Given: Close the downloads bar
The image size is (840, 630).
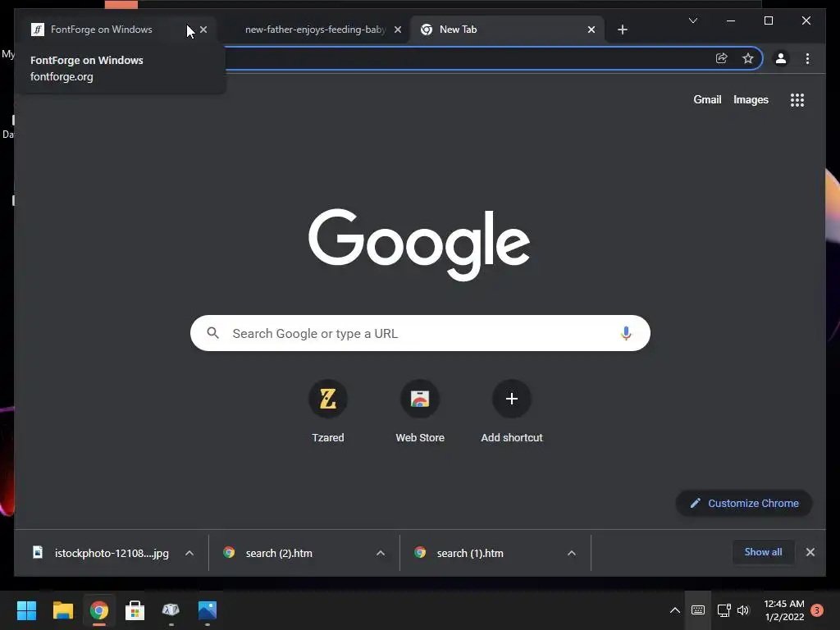Looking at the screenshot, I should (810, 552).
